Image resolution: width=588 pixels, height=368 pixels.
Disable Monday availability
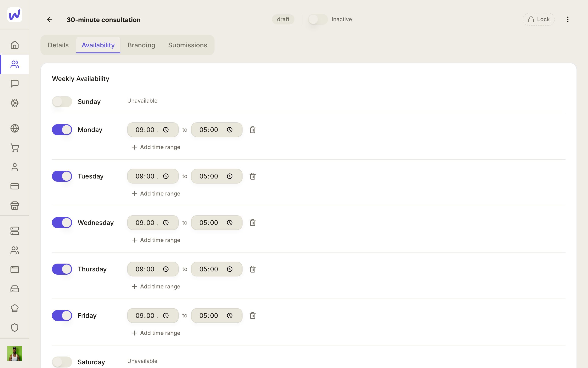[62, 130]
